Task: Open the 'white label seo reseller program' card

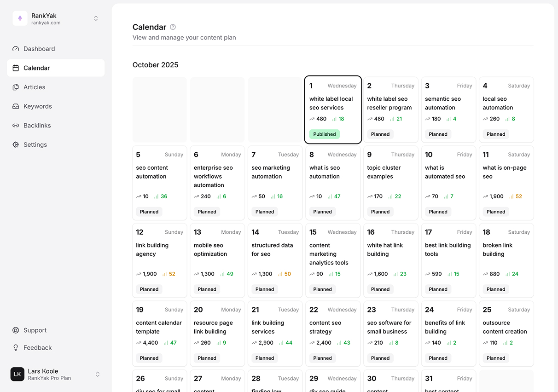Action: 390,110
